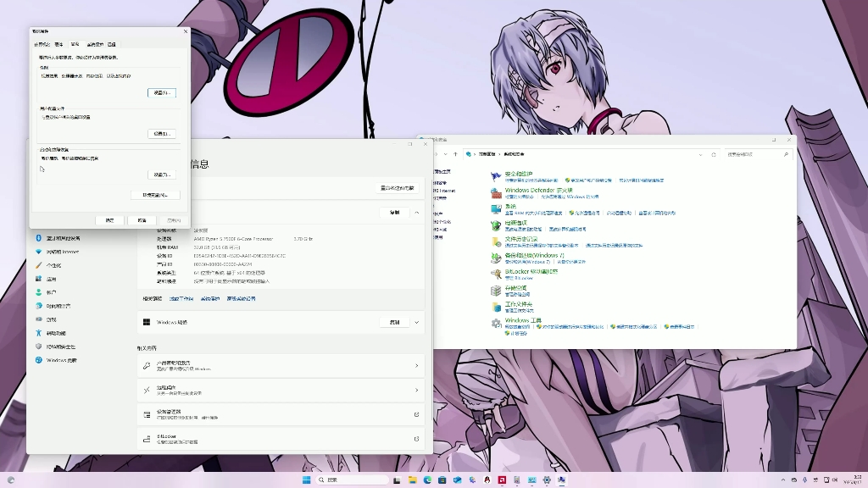Launch Device Manager via external-link icon
The image size is (868, 488).
coord(417,414)
